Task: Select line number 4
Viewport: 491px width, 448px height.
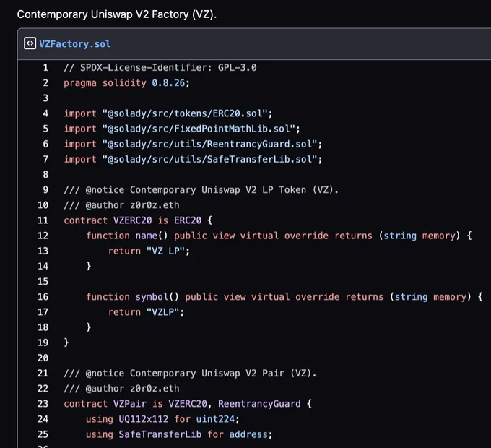Action: pyautogui.click(x=45, y=113)
